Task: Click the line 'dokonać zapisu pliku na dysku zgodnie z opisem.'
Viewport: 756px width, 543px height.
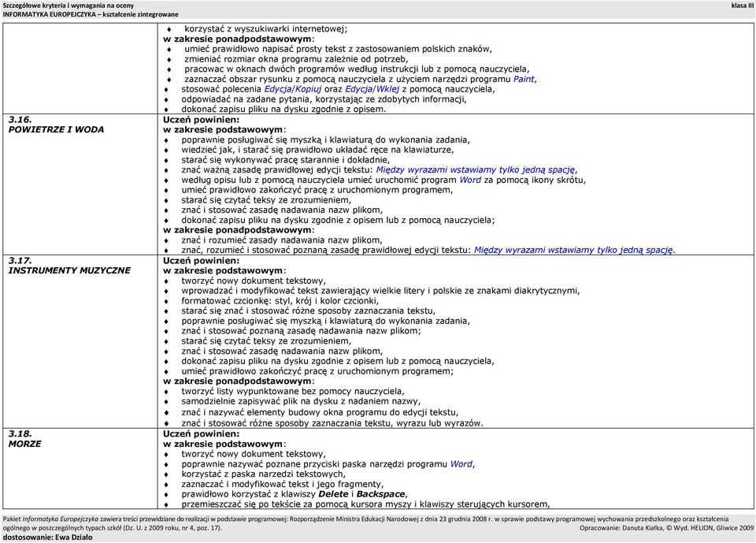Action: click(x=283, y=109)
